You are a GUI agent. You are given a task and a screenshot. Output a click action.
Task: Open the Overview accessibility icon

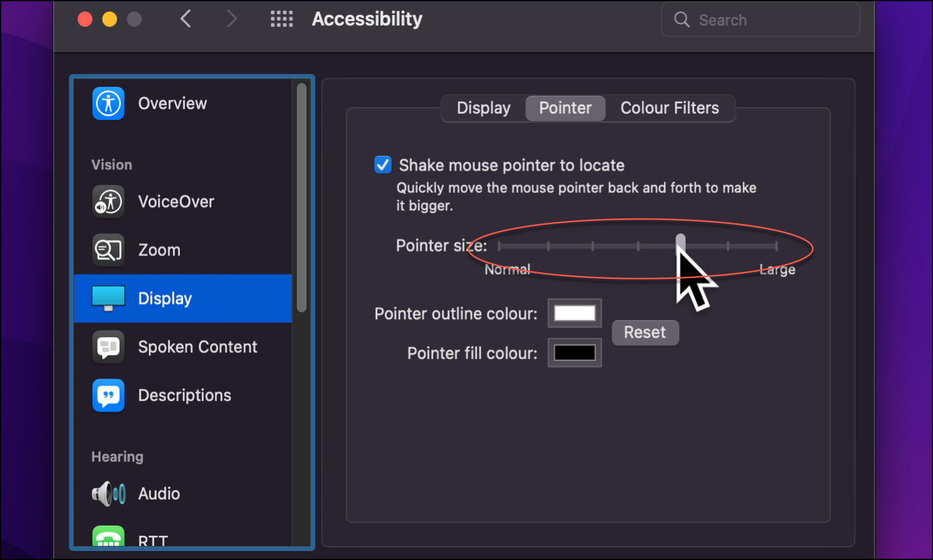click(108, 103)
